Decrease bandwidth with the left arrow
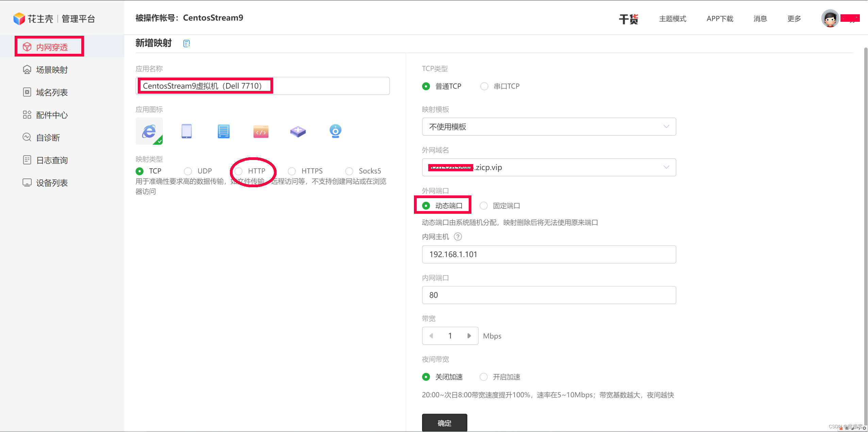This screenshot has width=868, height=432. click(431, 336)
